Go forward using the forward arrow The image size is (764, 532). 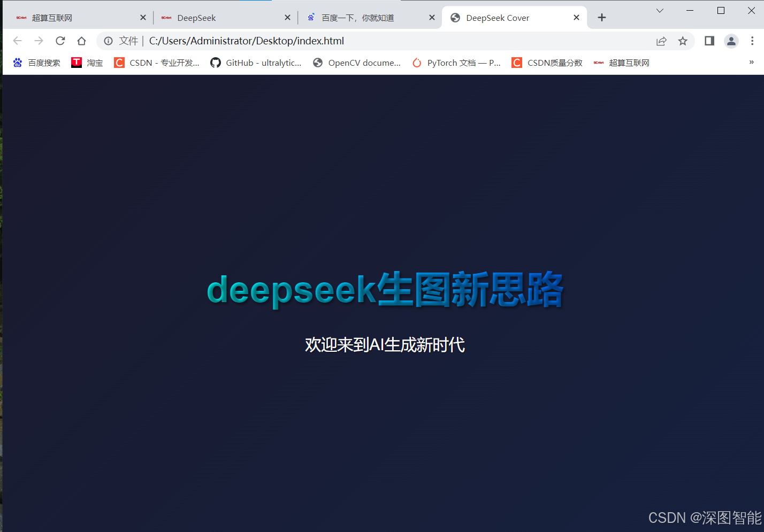[39, 41]
